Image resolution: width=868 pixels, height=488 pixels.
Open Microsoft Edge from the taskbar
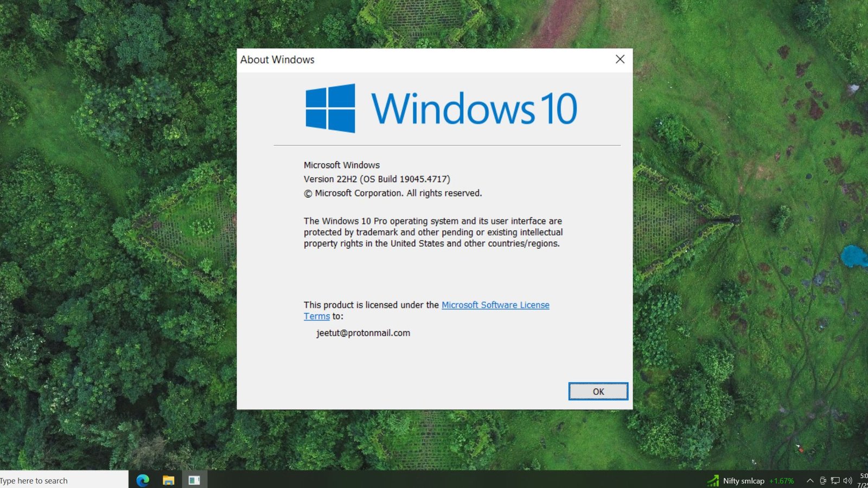[143, 480]
